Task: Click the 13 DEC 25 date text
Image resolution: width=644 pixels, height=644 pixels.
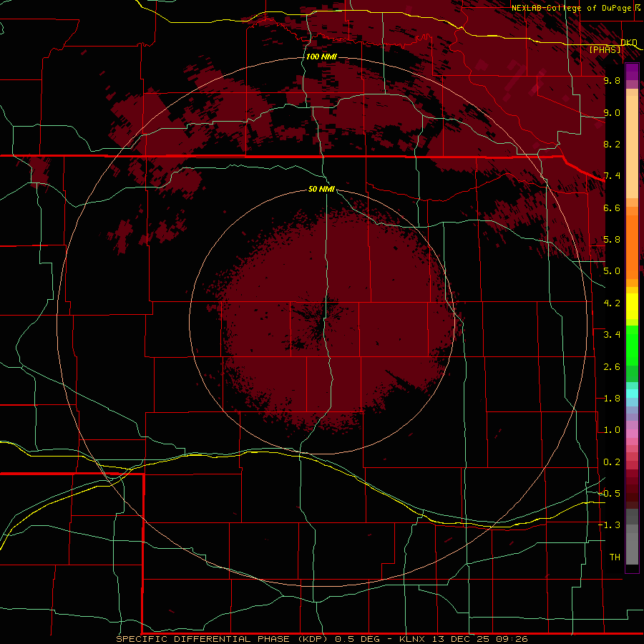Action: [x=459, y=639]
